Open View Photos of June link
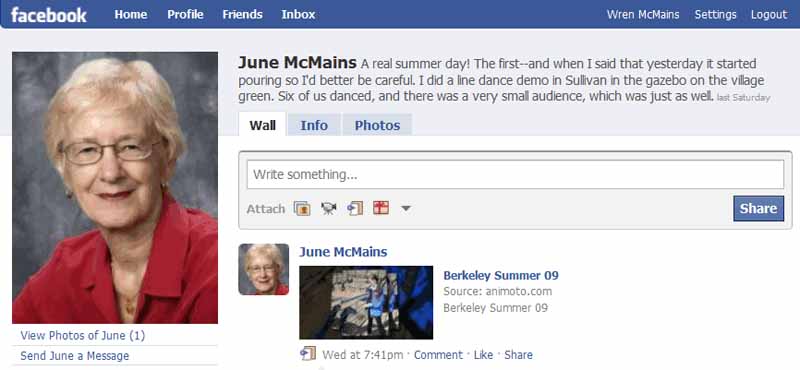The image size is (800, 370). pyautogui.click(x=83, y=335)
